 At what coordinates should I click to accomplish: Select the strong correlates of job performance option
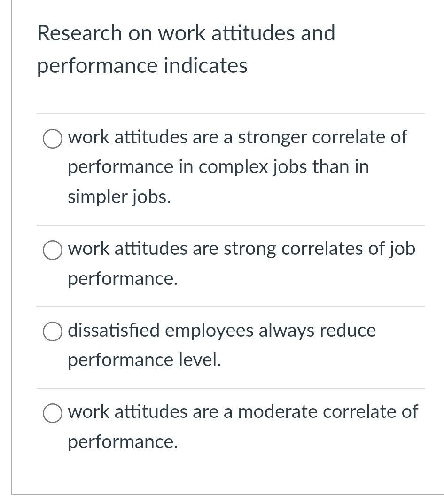pyautogui.click(x=52, y=250)
